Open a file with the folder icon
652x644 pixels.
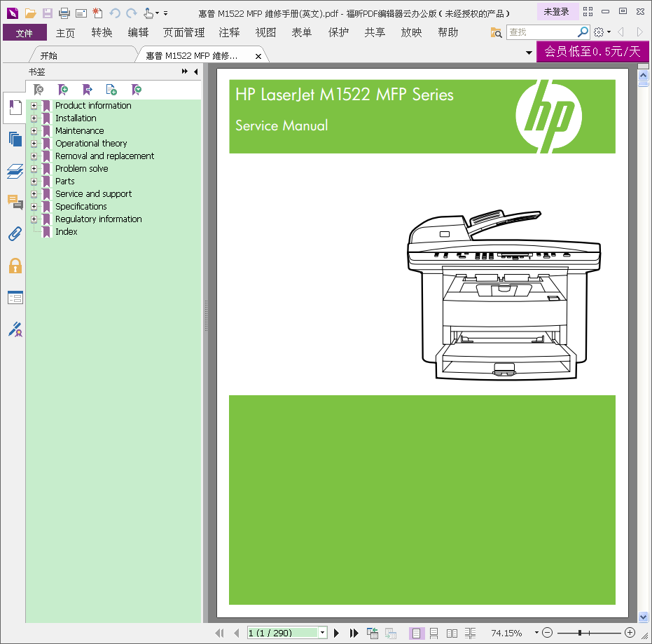[x=30, y=13]
